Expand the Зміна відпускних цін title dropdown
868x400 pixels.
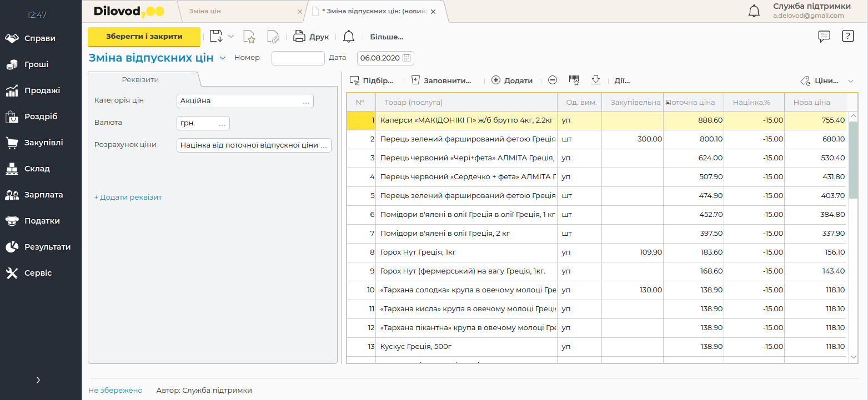[x=223, y=58]
